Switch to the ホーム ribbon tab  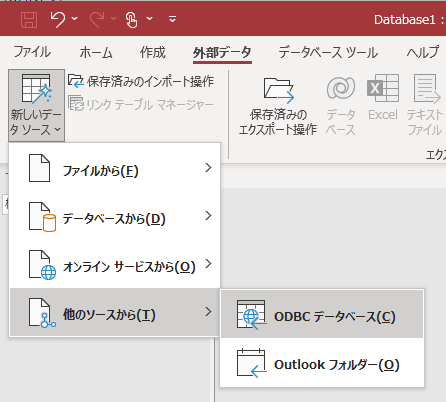tap(96, 52)
